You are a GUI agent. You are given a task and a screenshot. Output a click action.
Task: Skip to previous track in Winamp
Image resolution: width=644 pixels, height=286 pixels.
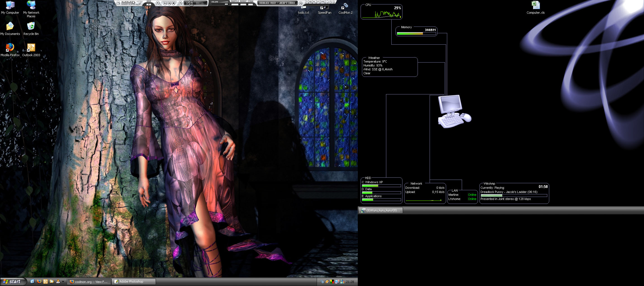click(x=158, y=3)
